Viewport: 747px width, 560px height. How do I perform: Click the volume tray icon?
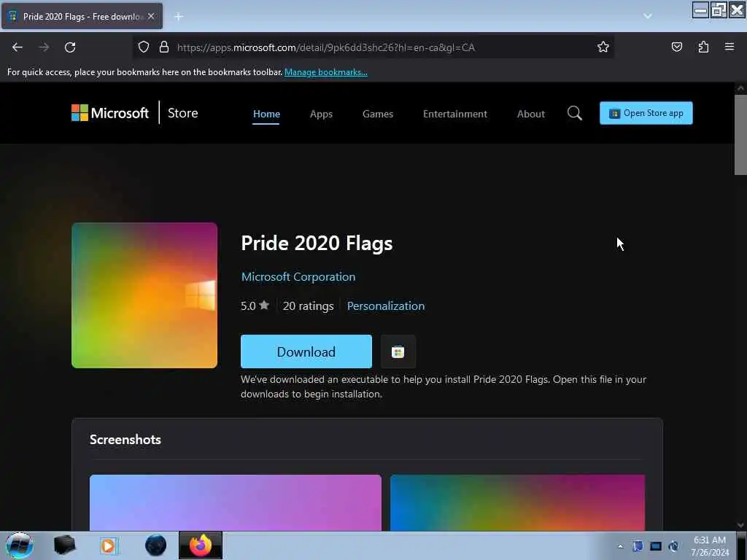click(673, 546)
